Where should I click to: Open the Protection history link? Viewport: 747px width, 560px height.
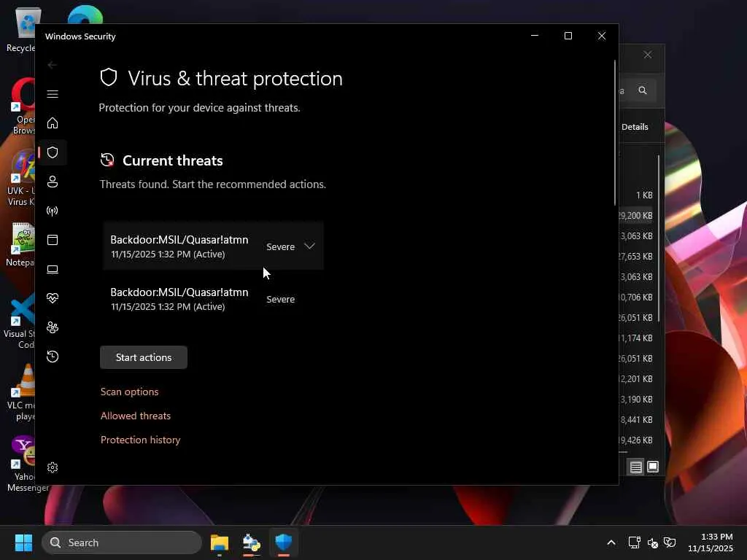pos(141,440)
